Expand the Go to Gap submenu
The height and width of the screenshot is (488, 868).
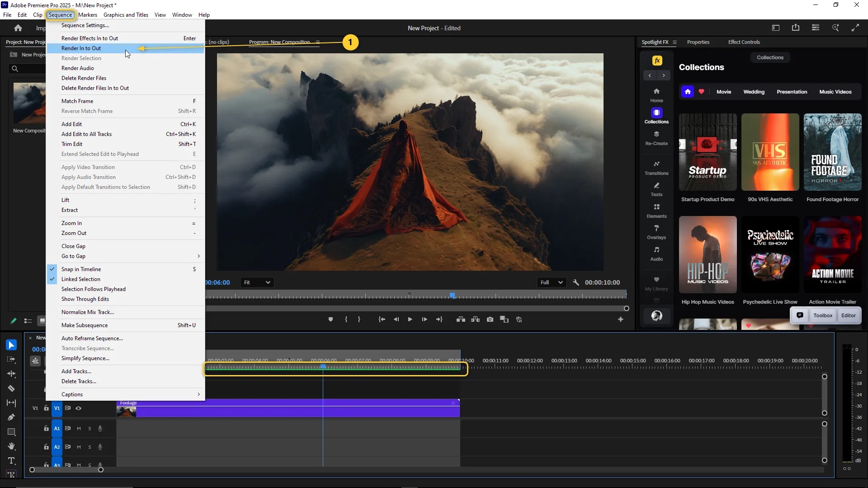coord(126,256)
